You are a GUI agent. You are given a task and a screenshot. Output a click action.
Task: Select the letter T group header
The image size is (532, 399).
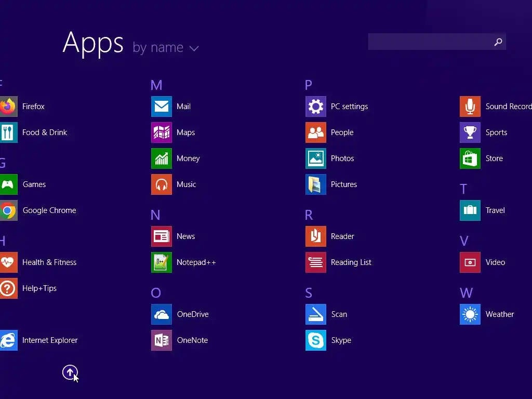[463, 189]
